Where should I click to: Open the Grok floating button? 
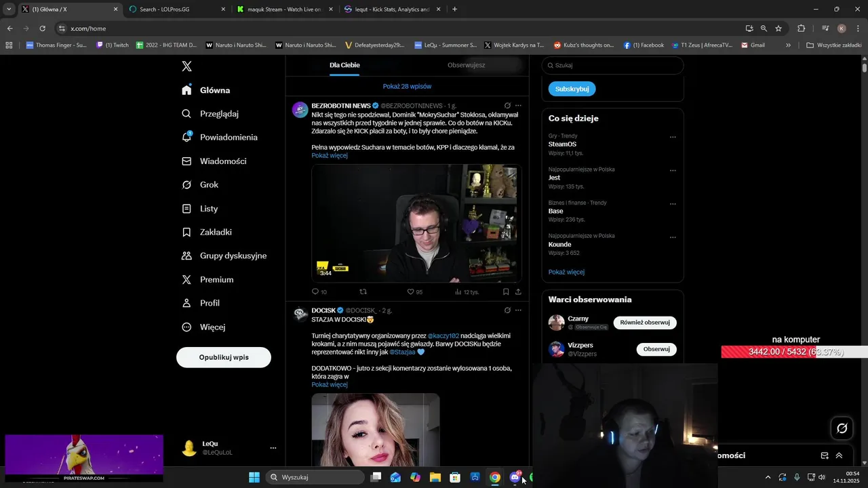pyautogui.click(x=842, y=428)
